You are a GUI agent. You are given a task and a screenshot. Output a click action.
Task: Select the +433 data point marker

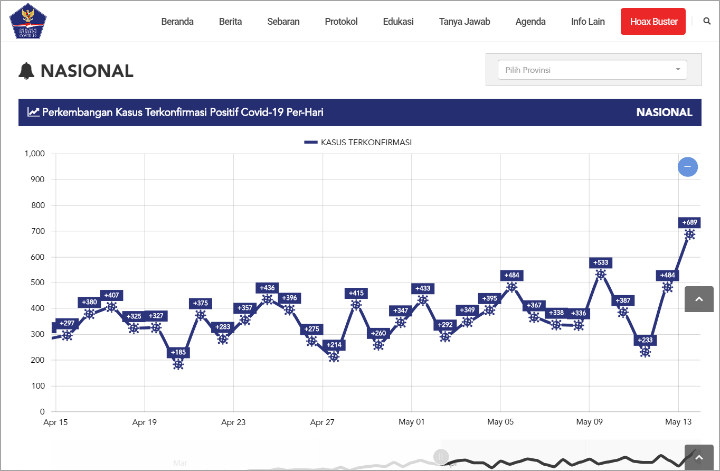422,300
